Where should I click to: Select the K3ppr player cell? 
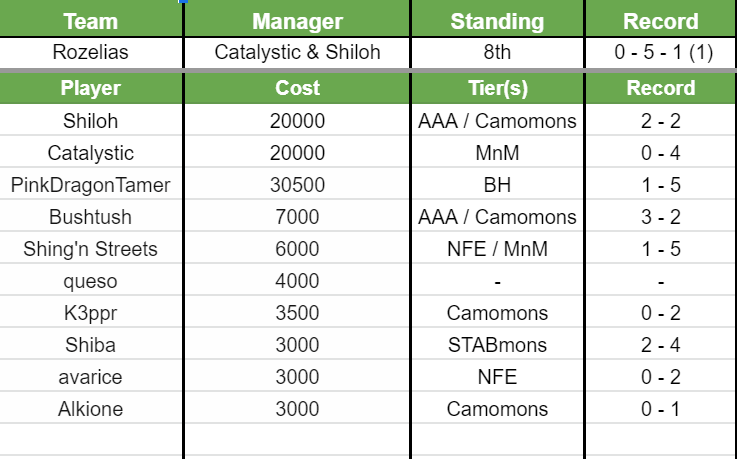[x=91, y=312]
